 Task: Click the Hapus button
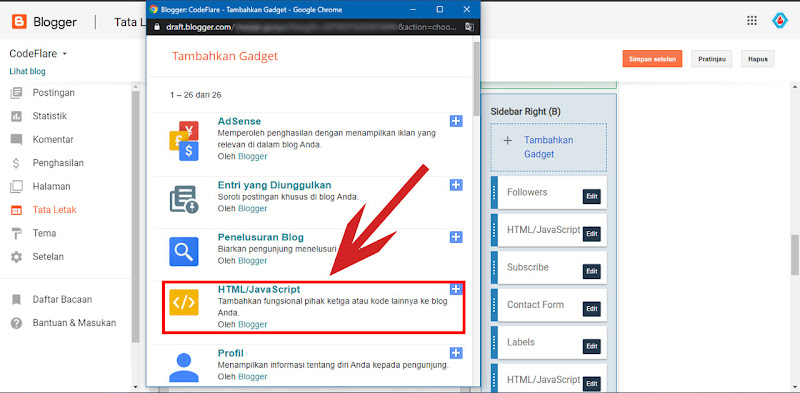758,59
